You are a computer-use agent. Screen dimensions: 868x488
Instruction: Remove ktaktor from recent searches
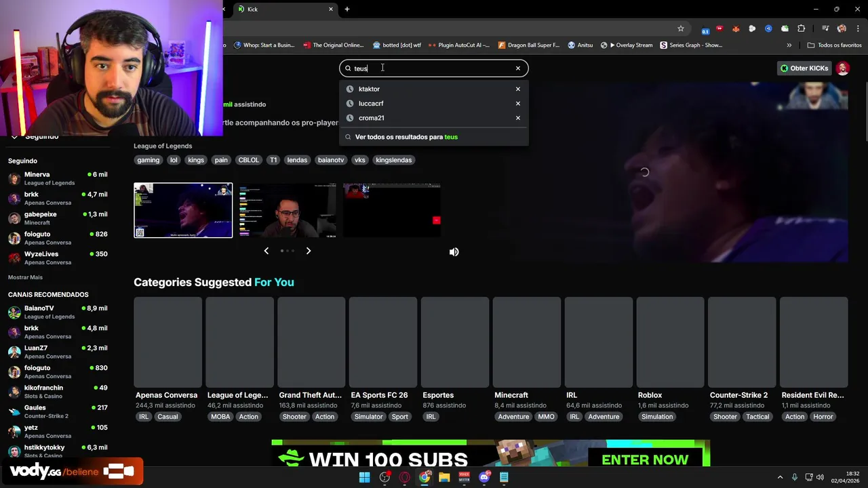[518, 89]
